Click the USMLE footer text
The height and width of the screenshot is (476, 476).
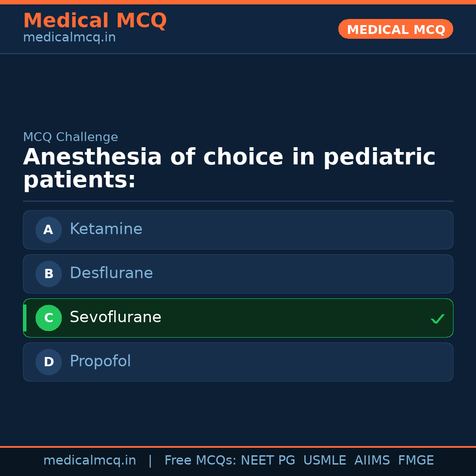(324, 461)
